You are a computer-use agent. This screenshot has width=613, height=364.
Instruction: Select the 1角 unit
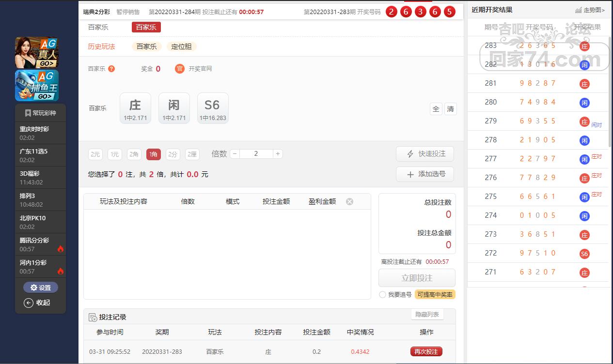click(154, 154)
